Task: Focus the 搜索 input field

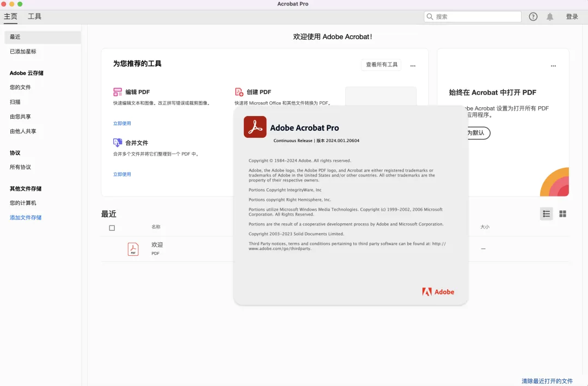Action: point(473,16)
